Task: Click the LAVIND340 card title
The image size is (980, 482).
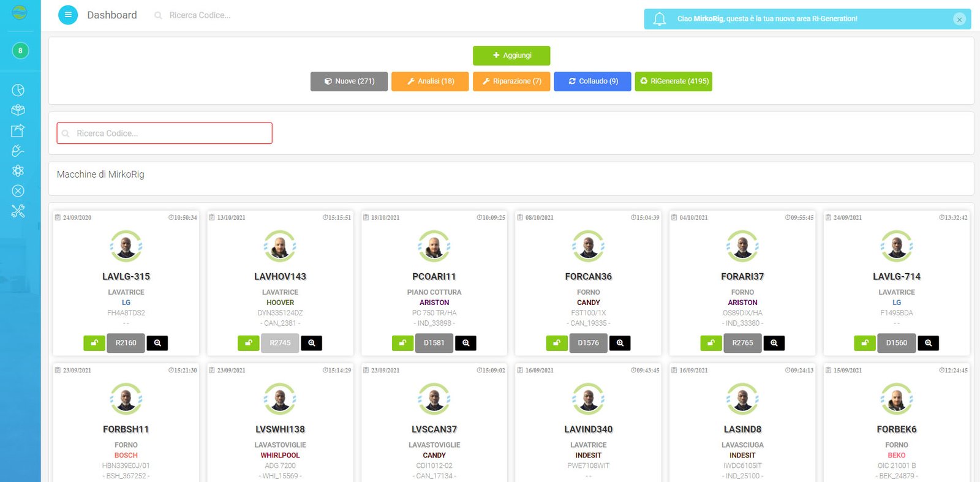Action: (x=589, y=429)
